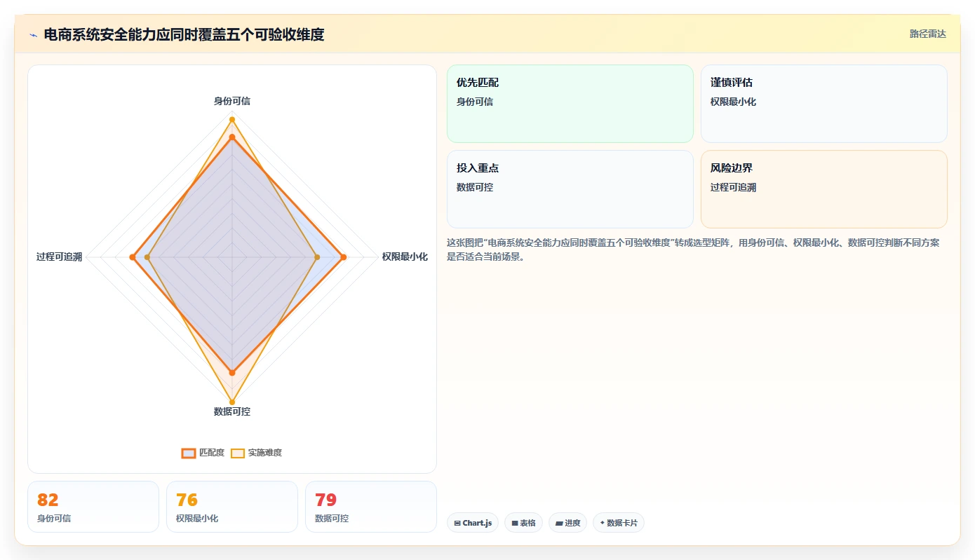This screenshot has width=975, height=560.
Task: Click the 进度 tag chip
Action: (567, 523)
